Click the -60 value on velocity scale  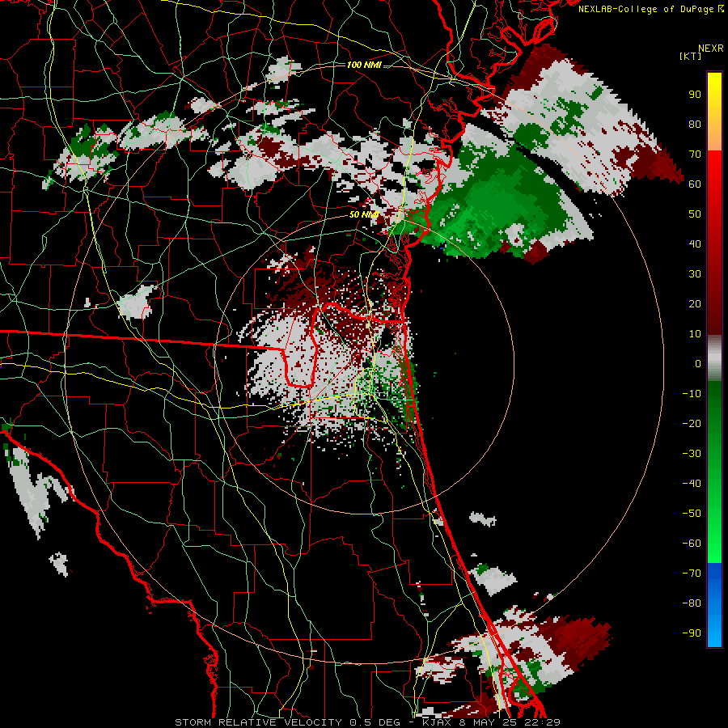[692, 544]
